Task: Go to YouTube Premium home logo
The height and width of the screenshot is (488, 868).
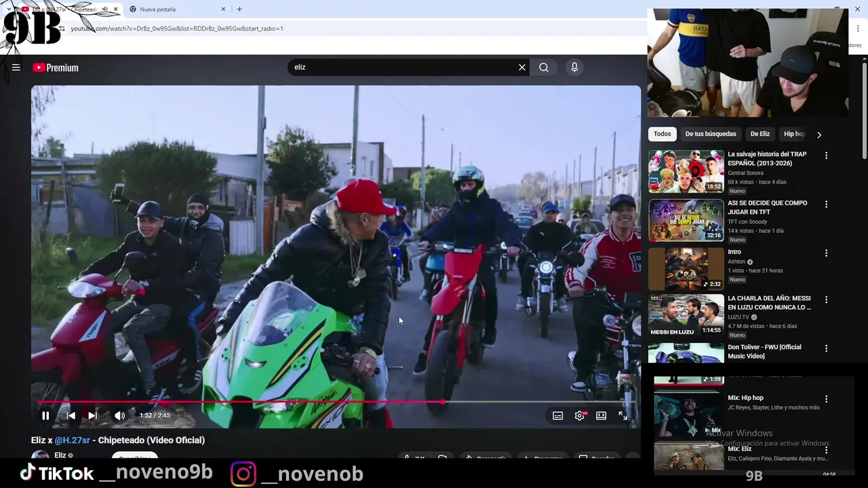Action: tap(56, 67)
